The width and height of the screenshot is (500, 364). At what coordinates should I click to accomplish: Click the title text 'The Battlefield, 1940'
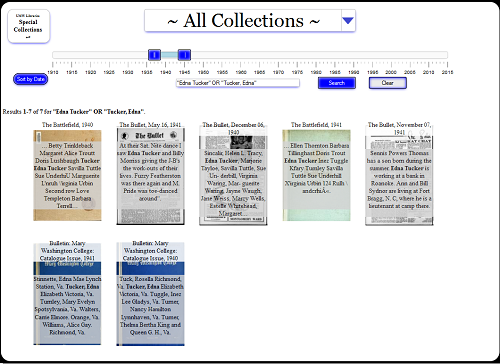[67, 125]
